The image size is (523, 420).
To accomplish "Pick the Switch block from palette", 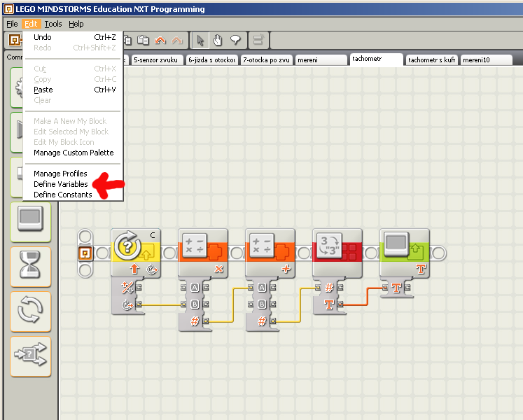I will [30, 356].
